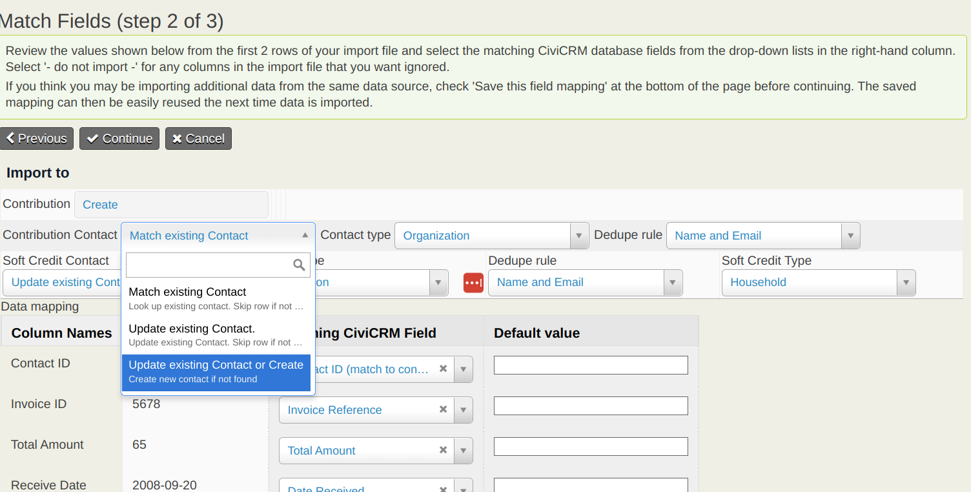Click the 'Column Names' header
This screenshot has width=980, height=492.
click(62, 333)
